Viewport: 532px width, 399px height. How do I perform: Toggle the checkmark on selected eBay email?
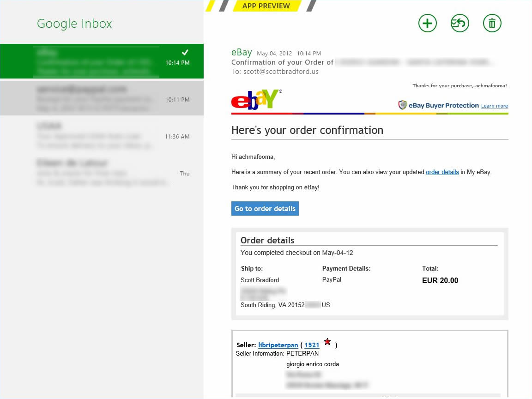pos(185,52)
